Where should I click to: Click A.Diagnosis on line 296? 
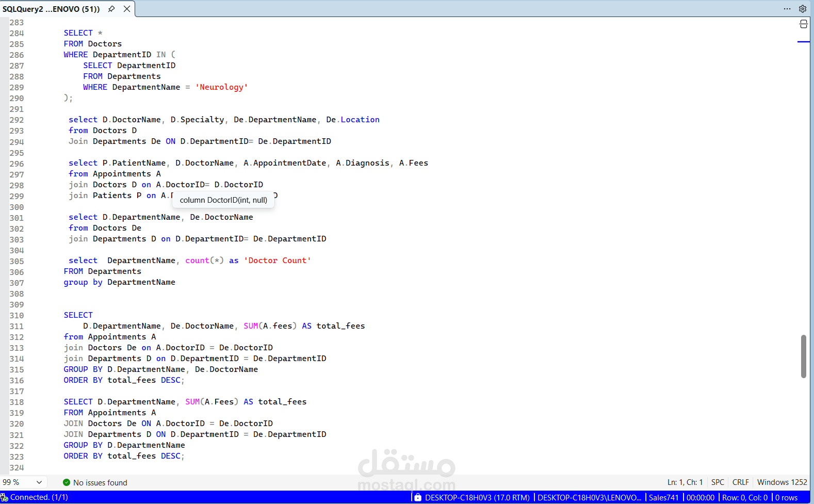[x=363, y=163]
